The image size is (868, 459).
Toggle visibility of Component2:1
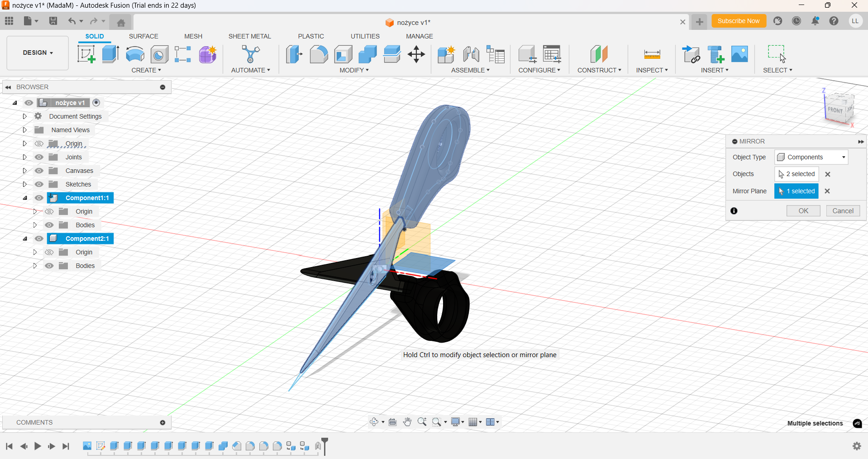click(x=39, y=239)
